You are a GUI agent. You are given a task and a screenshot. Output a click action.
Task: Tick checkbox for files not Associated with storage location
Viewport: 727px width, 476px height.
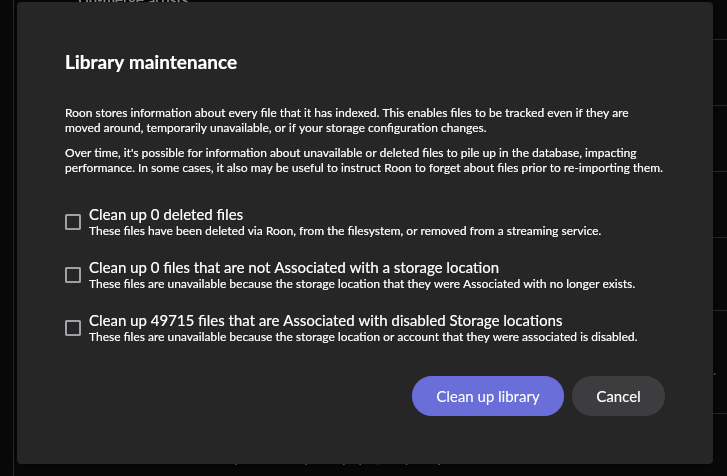73,275
